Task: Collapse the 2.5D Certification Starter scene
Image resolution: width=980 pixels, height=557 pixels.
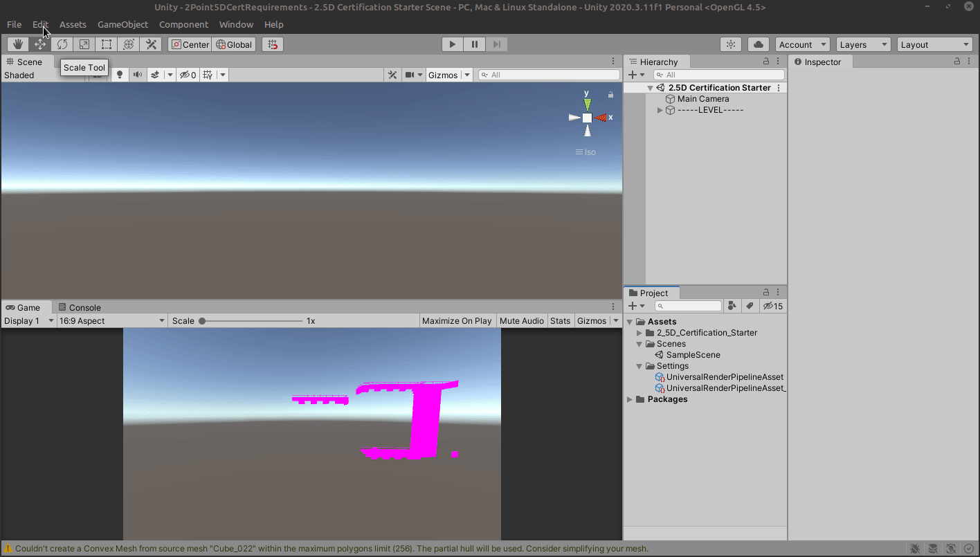Action: point(650,88)
